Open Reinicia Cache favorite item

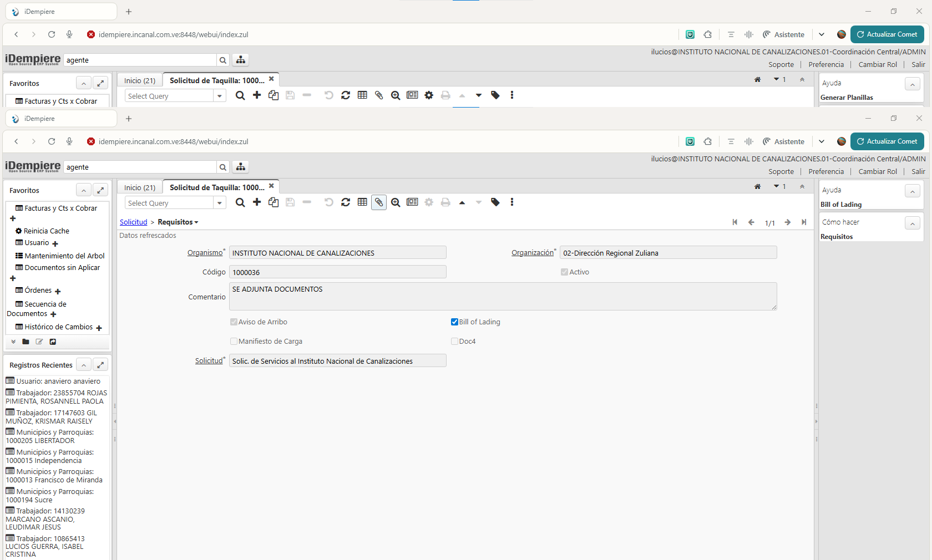[x=46, y=231]
